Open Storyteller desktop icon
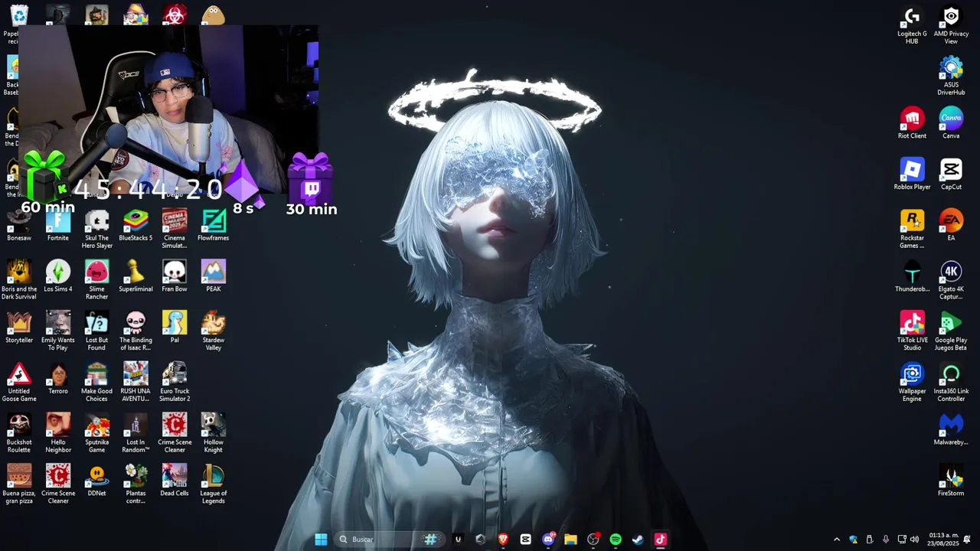Screen dimensions: 980x551 coord(19,328)
